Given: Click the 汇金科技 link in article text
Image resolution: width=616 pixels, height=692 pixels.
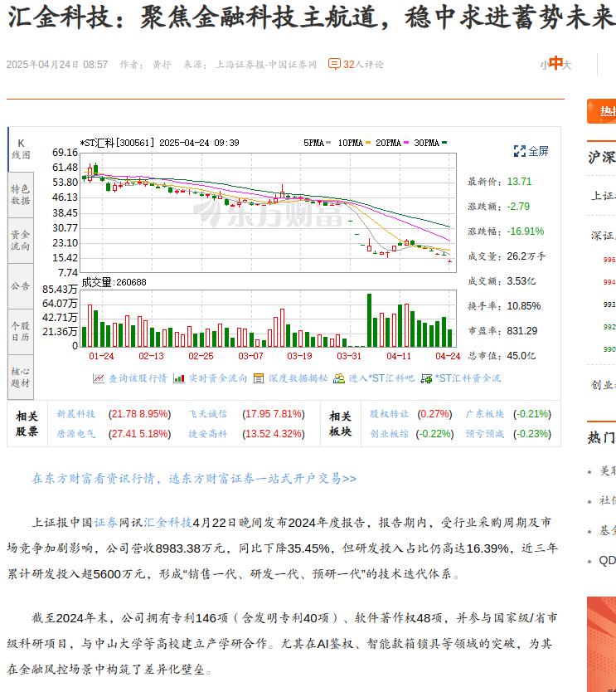Looking at the screenshot, I should tap(168, 523).
